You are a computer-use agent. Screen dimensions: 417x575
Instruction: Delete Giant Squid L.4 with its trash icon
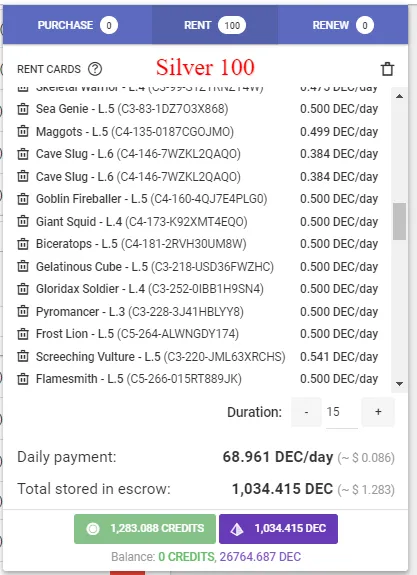pos(23,221)
